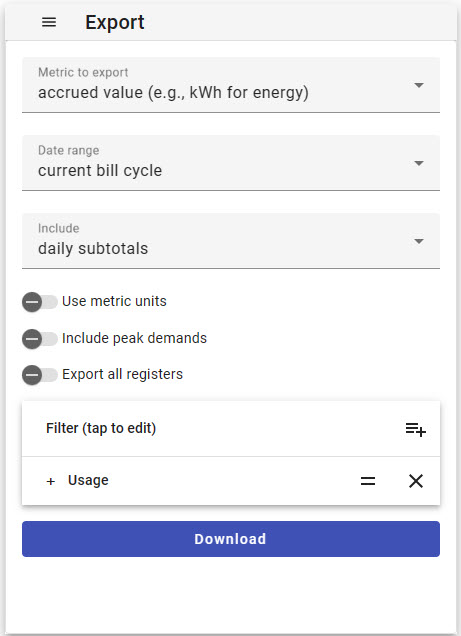This screenshot has height=636, width=461.
Task: Turn on Export all registers switch
Action: click(40, 375)
